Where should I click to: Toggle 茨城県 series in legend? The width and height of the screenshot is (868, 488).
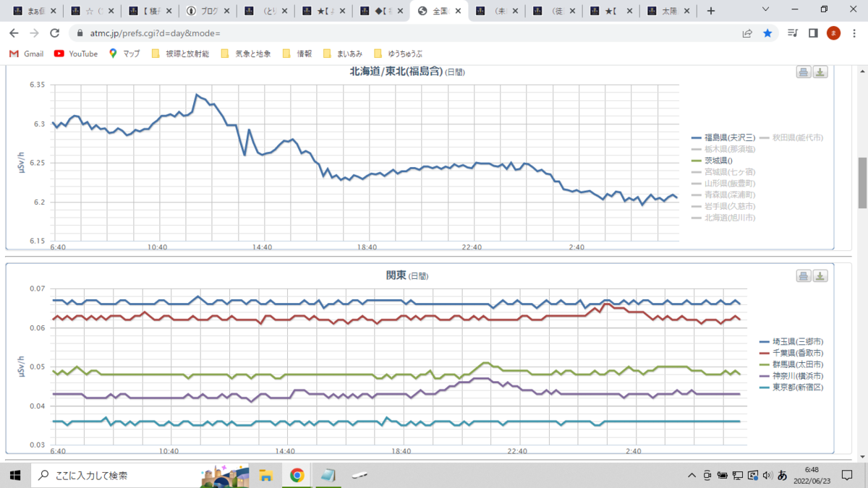click(x=712, y=160)
